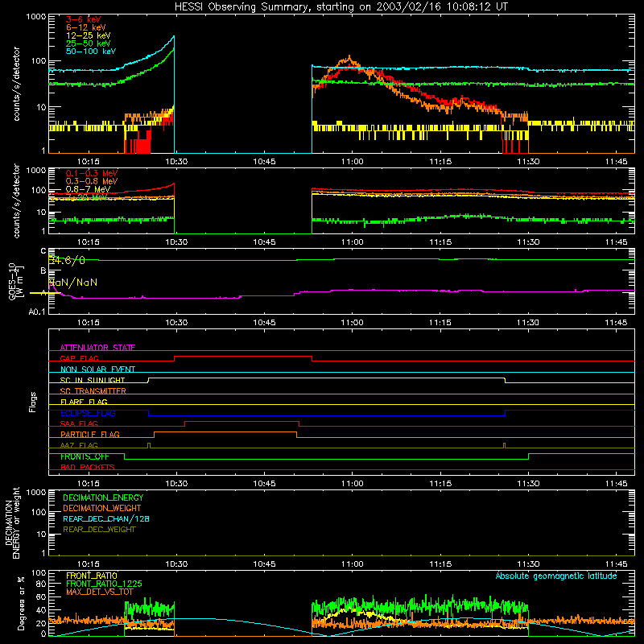Select the NaN/NaN annotation in GOES panel
This screenshot has height=644, width=644.
coord(73,283)
